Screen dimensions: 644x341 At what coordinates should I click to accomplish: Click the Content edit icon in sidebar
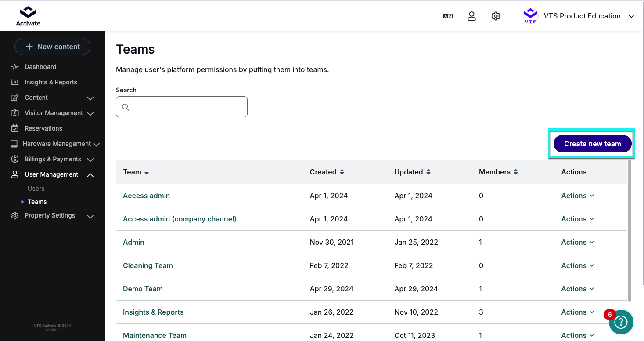tap(15, 98)
